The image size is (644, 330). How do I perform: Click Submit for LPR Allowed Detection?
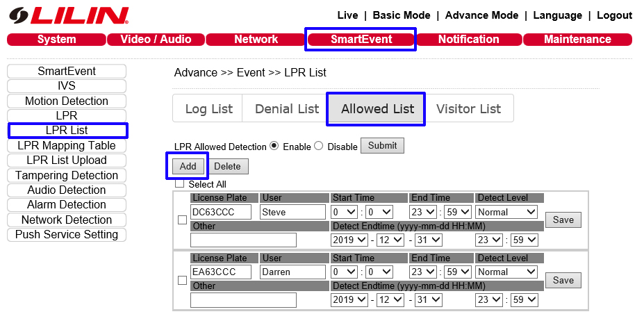coord(382,146)
